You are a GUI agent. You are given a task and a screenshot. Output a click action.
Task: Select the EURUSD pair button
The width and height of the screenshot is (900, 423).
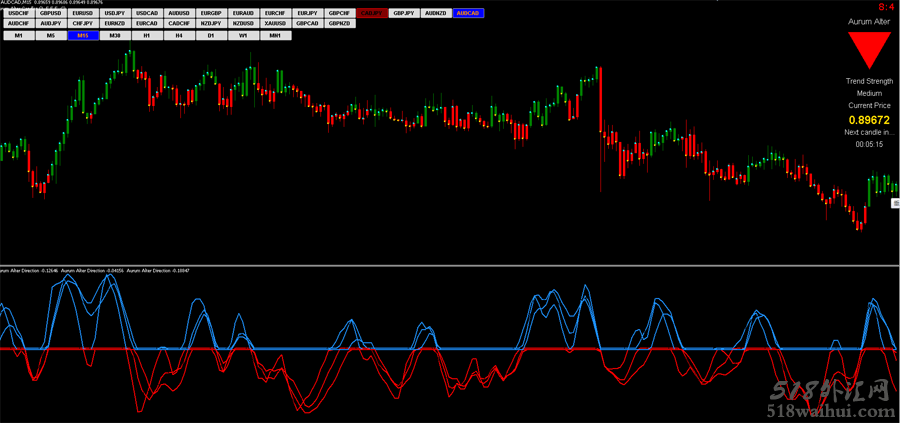pyautogui.click(x=83, y=13)
